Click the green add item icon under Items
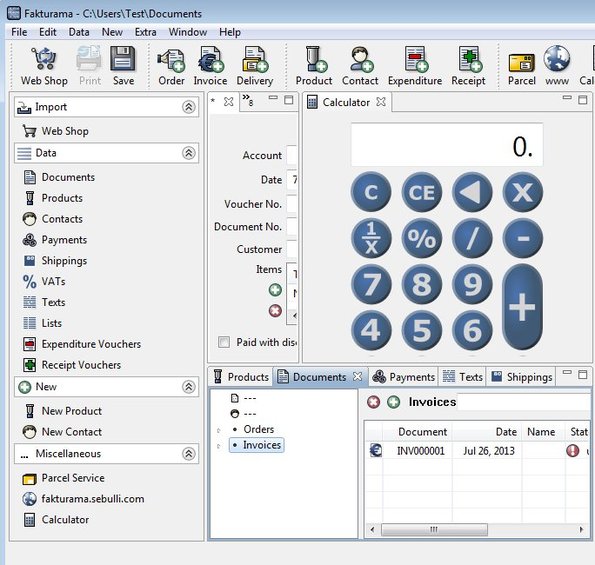Viewport: 595px width, 565px height. pyautogui.click(x=275, y=290)
